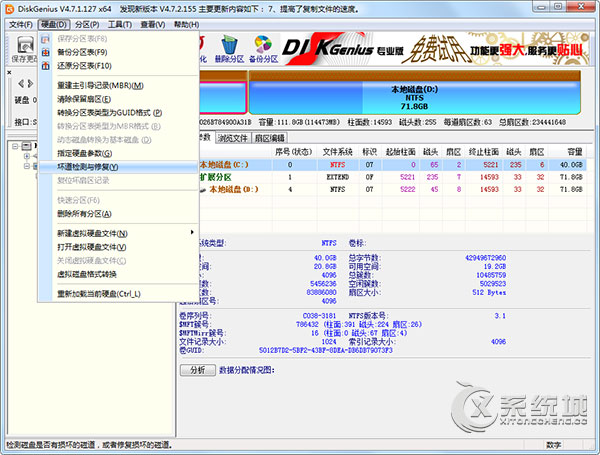
Task: Click the 保存更改 save changes toolbar icon
Action: pos(24,49)
